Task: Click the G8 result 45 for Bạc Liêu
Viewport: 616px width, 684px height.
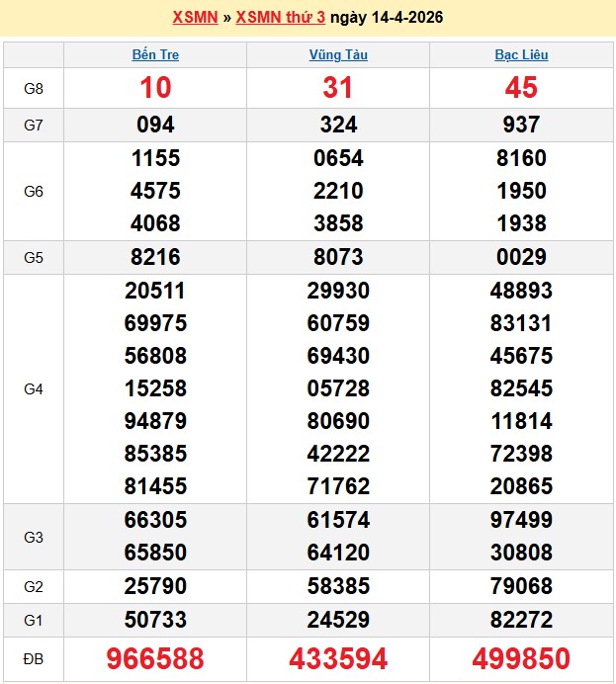Action: tap(521, 88)
